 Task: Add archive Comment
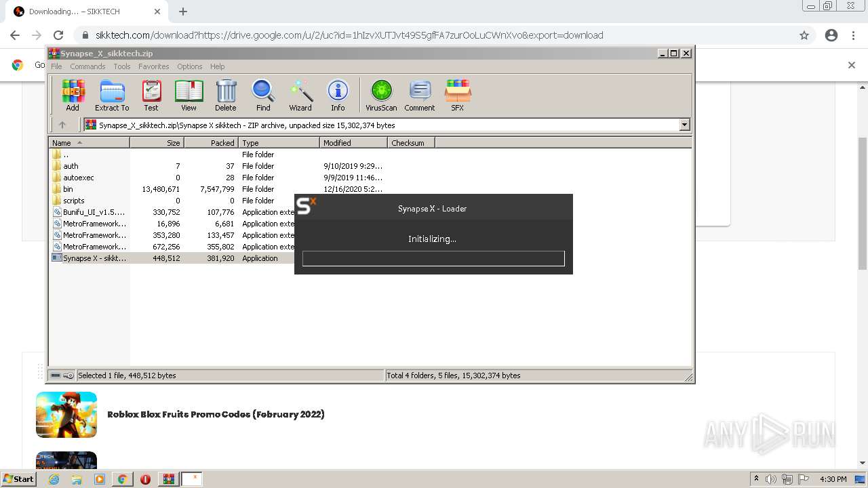pyautogui.click(x=420, y=95)
